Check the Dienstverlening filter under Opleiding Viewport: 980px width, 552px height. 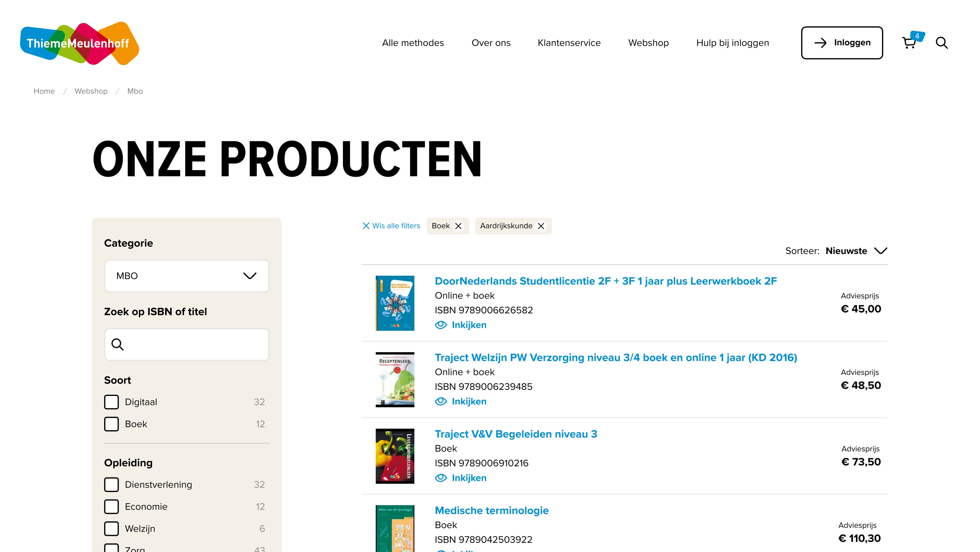(111, 484)
